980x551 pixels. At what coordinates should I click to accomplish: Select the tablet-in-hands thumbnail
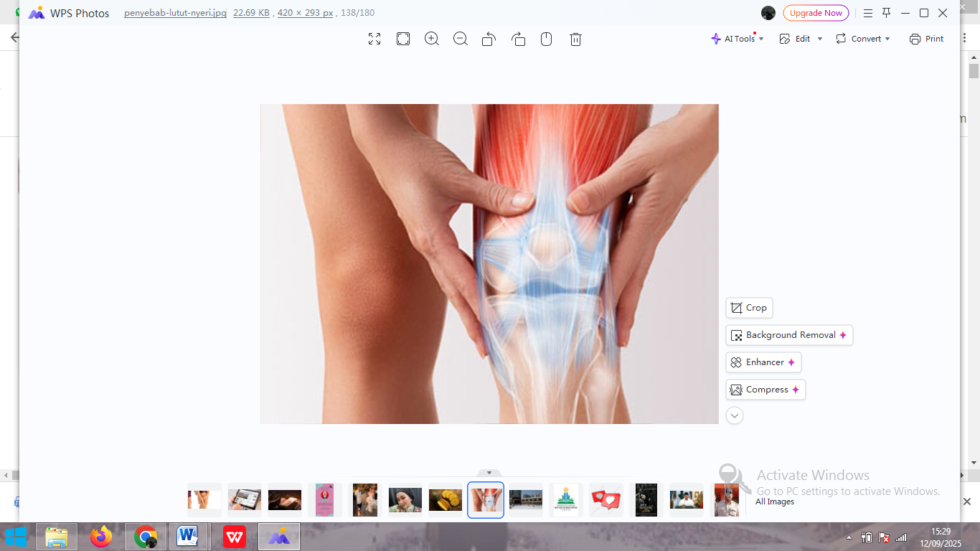click(x=245, y=500)
